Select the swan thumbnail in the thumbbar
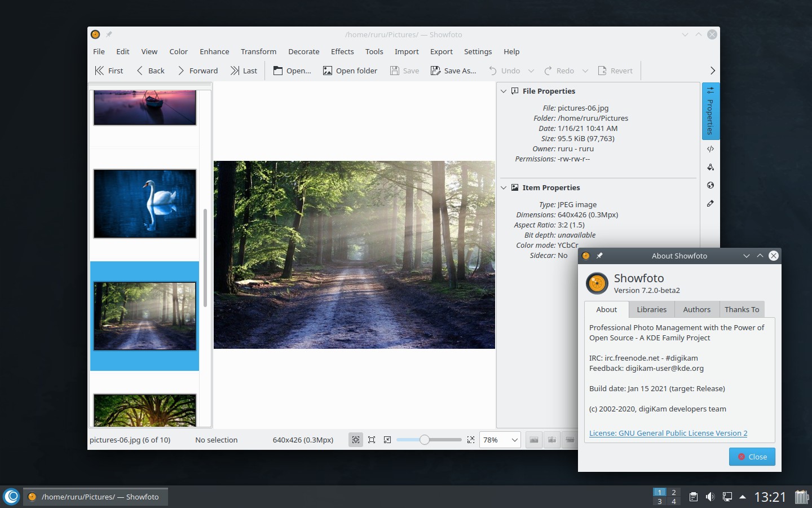 tap(145, 203)
